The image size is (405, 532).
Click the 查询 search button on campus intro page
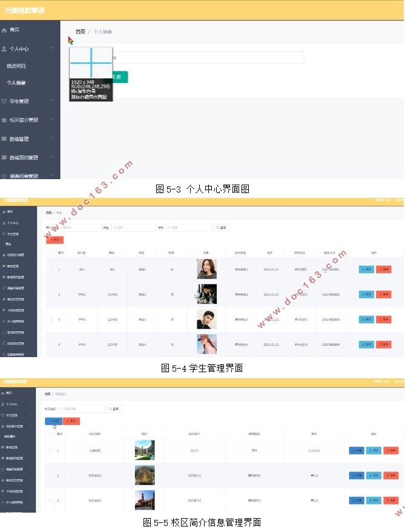(x=114, y=409)
